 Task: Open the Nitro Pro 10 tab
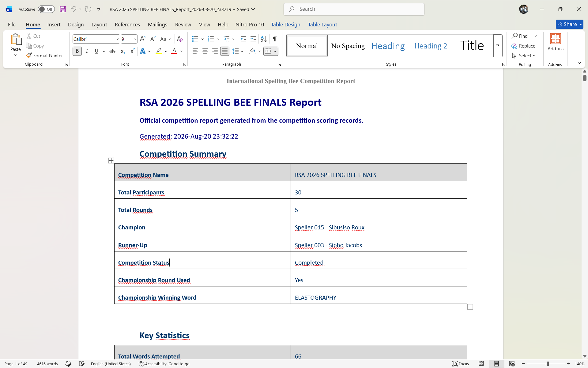click(x=250, y=25)
